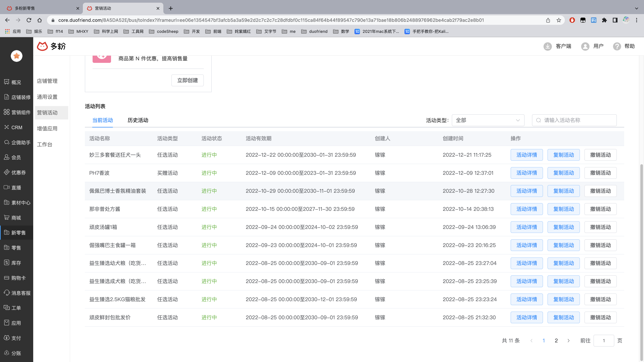
Task: Open tab search chevron in browser
Action: click(636, 8)
